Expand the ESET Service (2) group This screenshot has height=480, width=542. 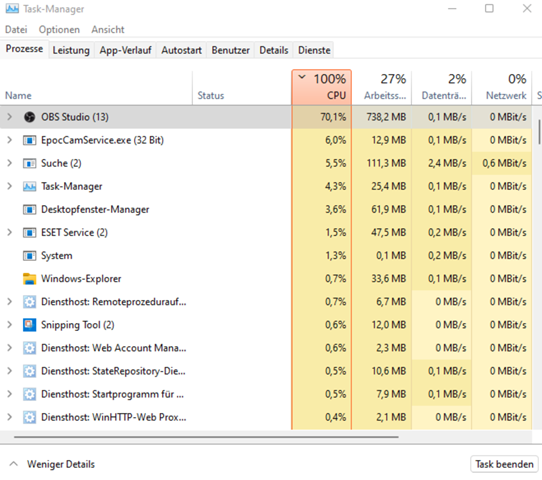[x=10, y=232]
